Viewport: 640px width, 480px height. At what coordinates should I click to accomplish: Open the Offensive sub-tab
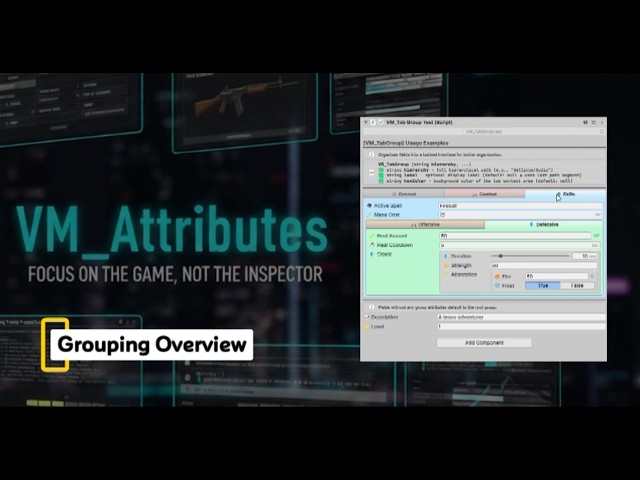tap(425, 224)
